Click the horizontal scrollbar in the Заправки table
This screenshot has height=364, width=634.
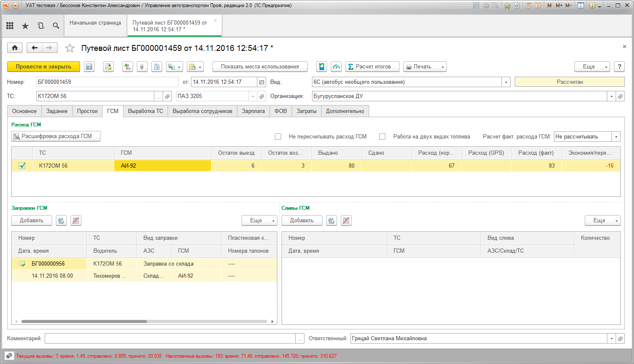pos(84,321)
